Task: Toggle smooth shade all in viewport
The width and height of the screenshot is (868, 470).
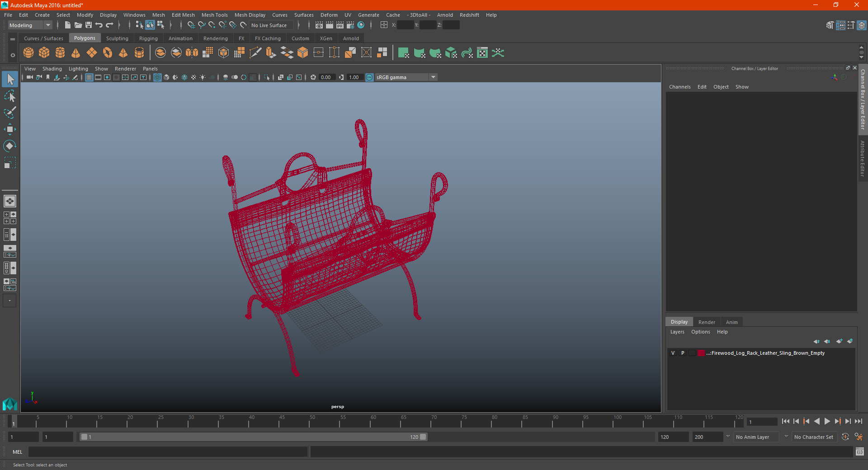Action: 166,77
